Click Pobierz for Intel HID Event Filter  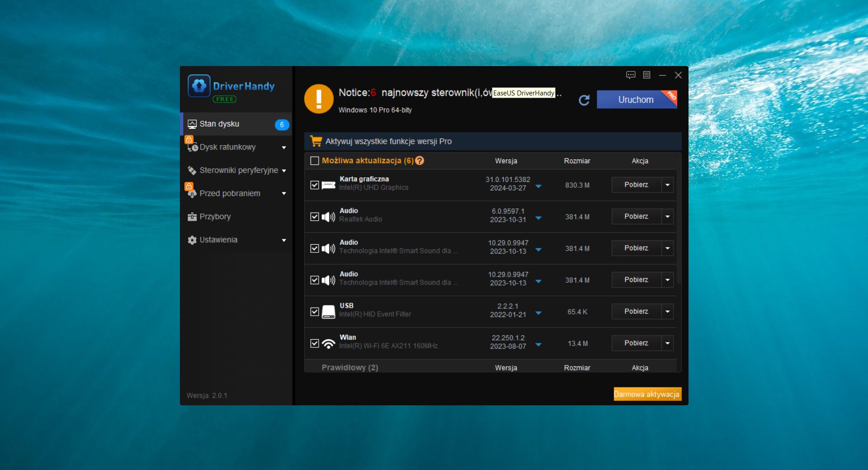click(x=636, y=311)
